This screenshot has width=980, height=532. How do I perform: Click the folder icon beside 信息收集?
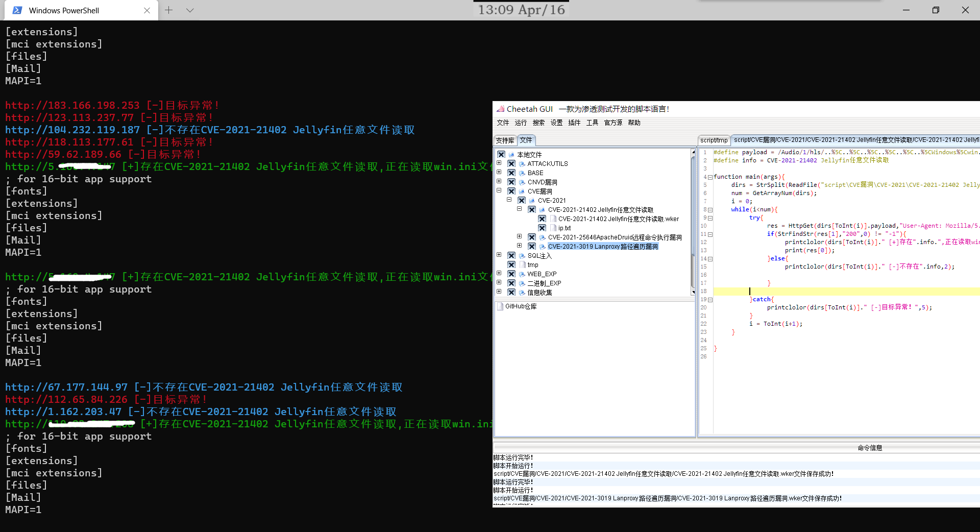tap(522, 293)
